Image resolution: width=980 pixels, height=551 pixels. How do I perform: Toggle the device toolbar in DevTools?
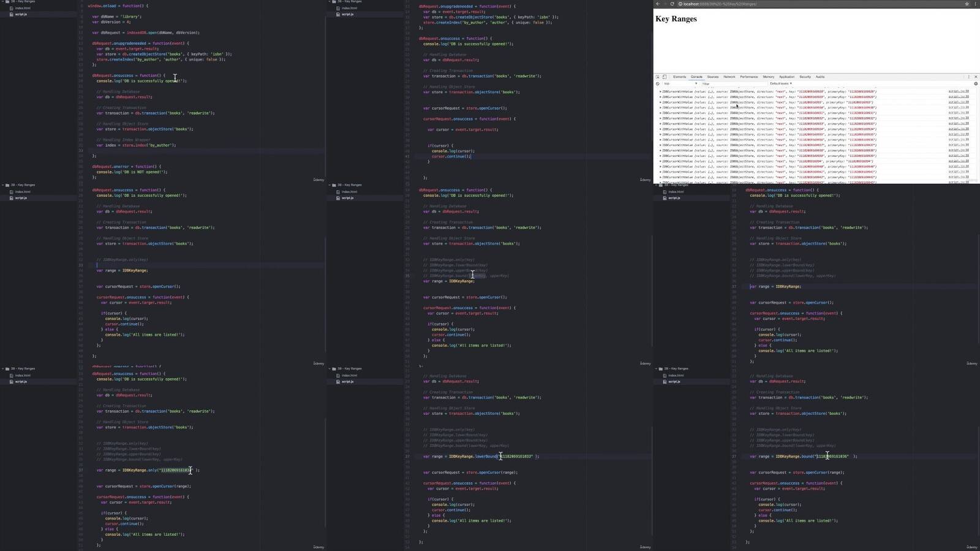click(x=665, y=77)
